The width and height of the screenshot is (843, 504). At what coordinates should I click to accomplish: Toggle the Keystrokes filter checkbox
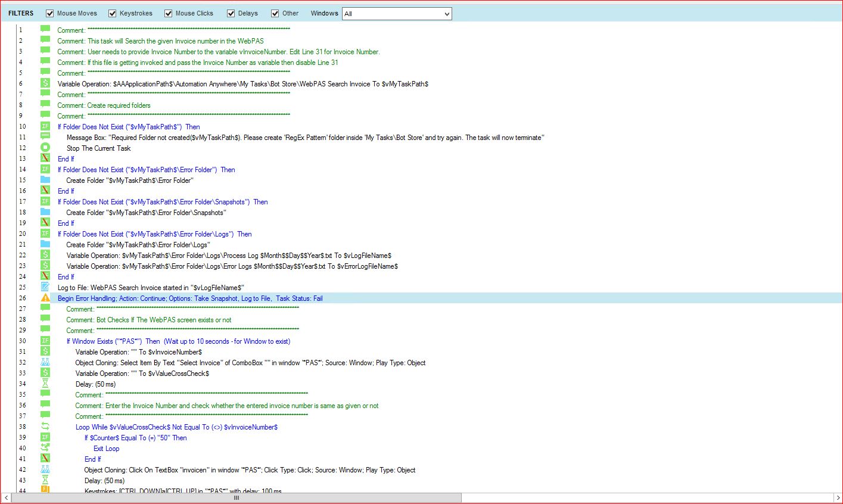tap(113, 13)
